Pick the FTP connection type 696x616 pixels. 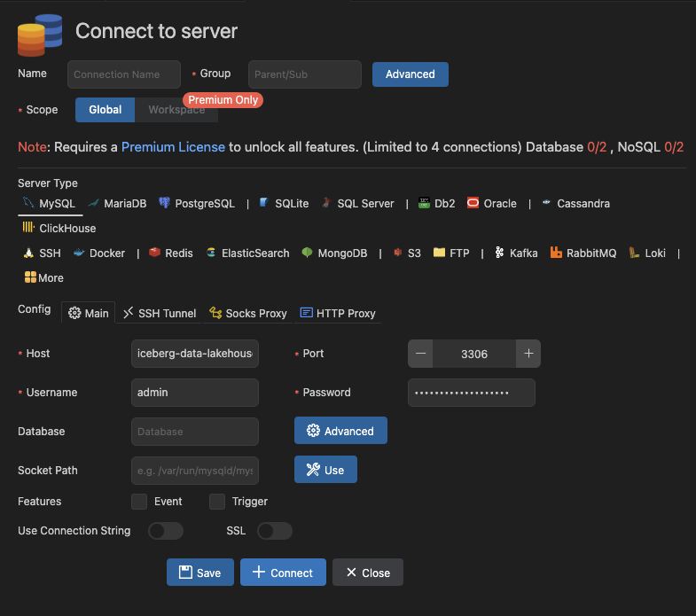[x=451, y=253]
